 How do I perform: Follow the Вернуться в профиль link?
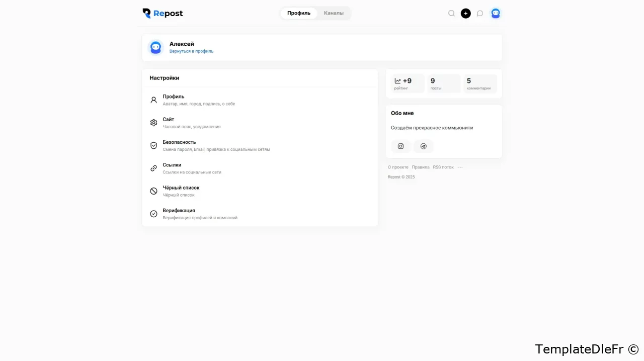click(x=191, y=51)
